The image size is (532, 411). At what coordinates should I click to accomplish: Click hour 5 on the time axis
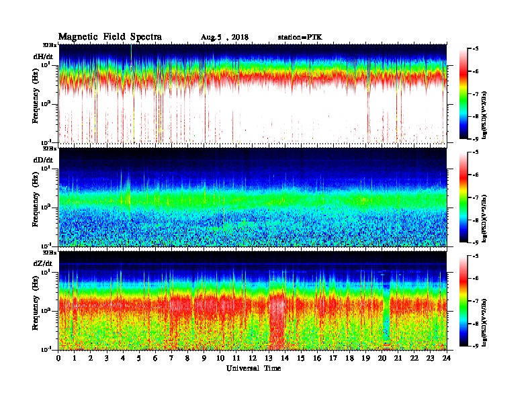[139, 359]
